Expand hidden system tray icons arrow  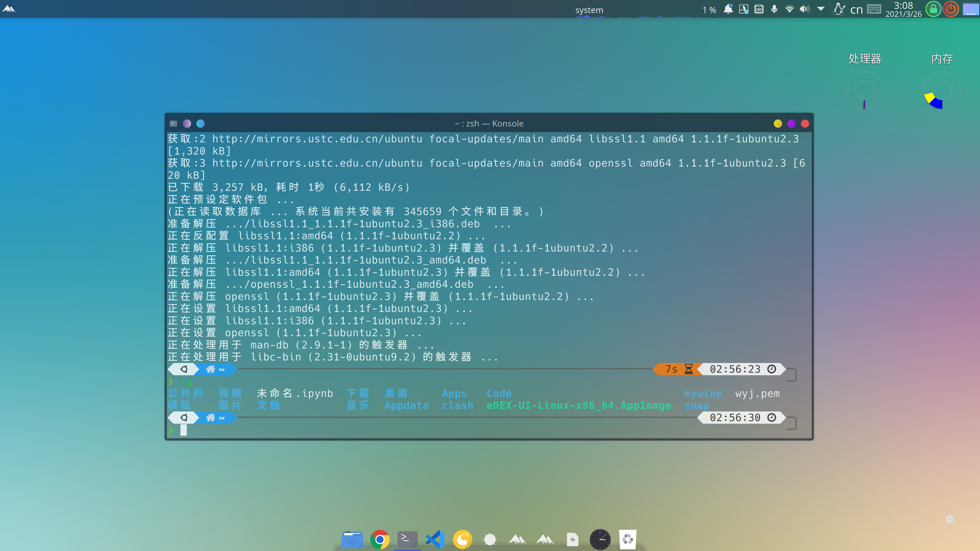(821, 9)
